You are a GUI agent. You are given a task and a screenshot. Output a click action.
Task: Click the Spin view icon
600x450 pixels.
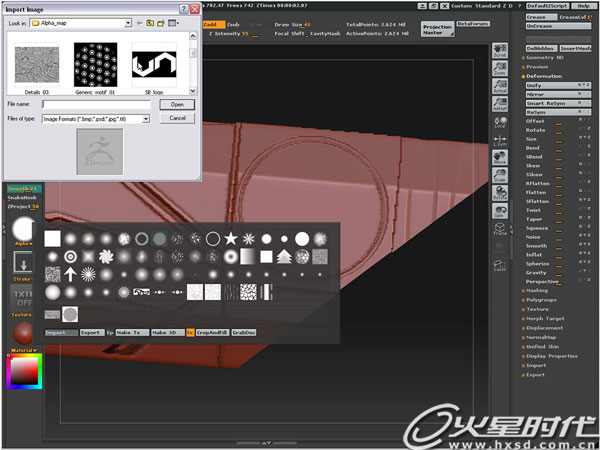500,211
